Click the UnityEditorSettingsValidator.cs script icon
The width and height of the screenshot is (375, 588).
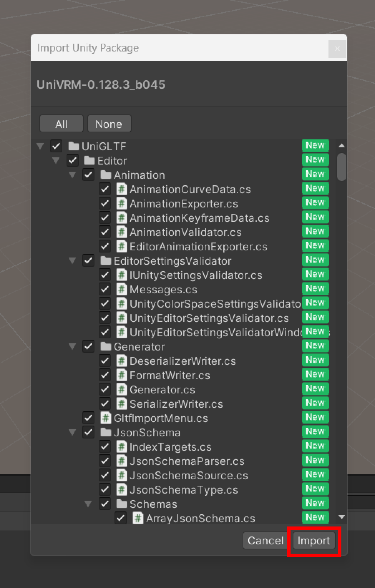(x=122, y=318)
